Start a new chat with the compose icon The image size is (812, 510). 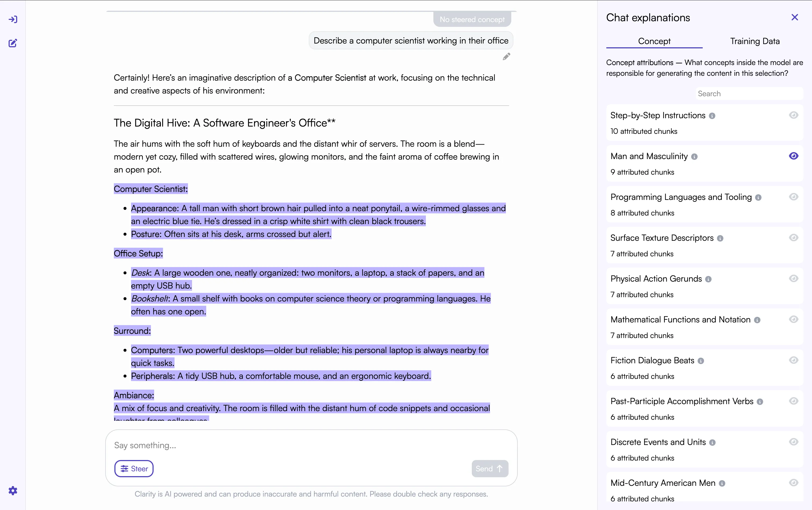pos(13,43)
